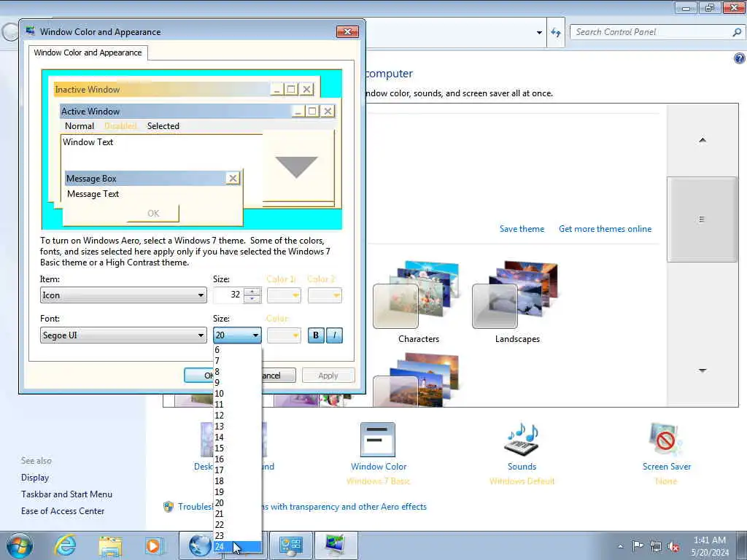Open the Item dropdown showing Icon

tap(123, 295)
